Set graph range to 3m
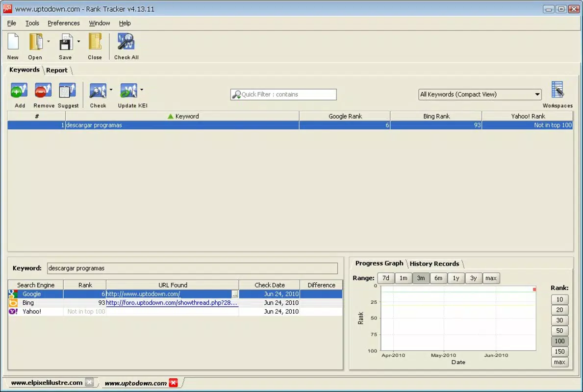583x392 pixels. pos(421,278)
